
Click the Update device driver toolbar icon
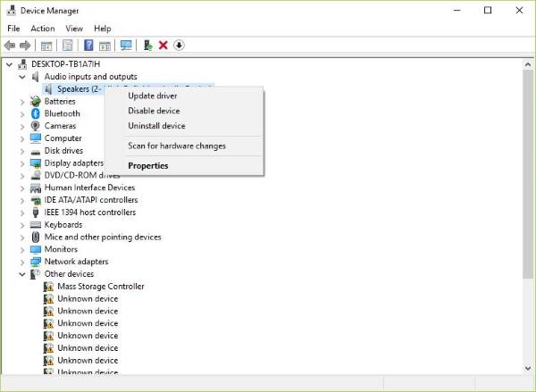(147, 46)
